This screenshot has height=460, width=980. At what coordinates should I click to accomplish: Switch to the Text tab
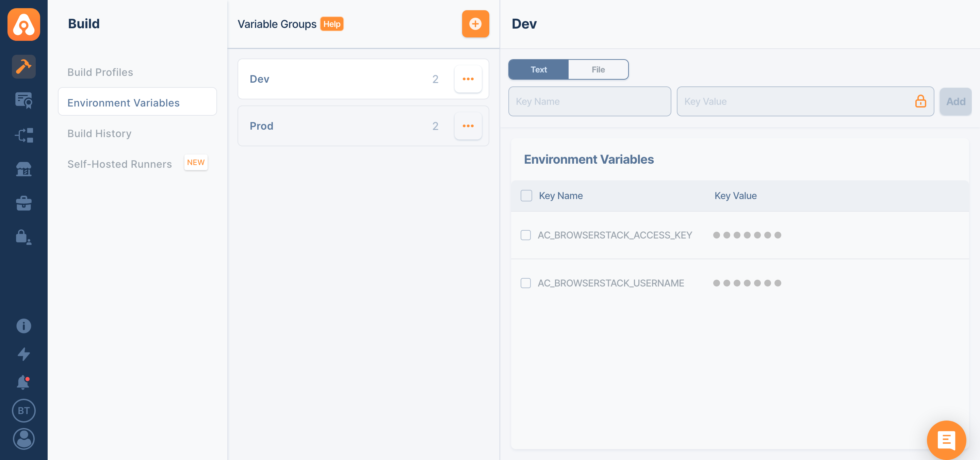(x=538, y=69)
